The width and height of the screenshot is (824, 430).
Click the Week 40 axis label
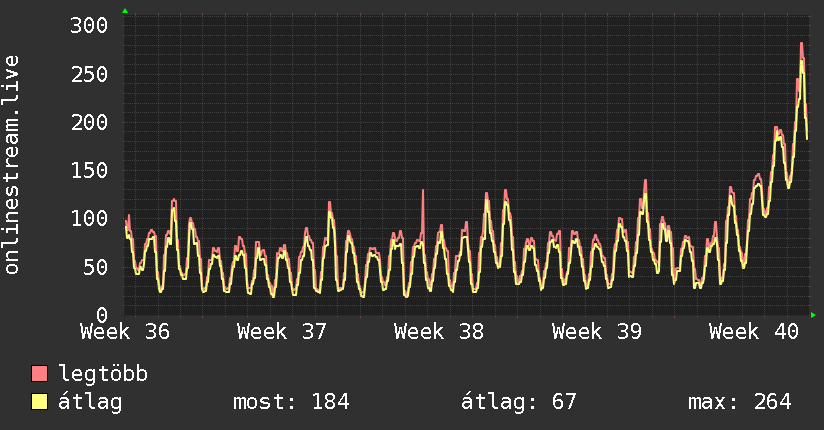click(x=754, y=332)
